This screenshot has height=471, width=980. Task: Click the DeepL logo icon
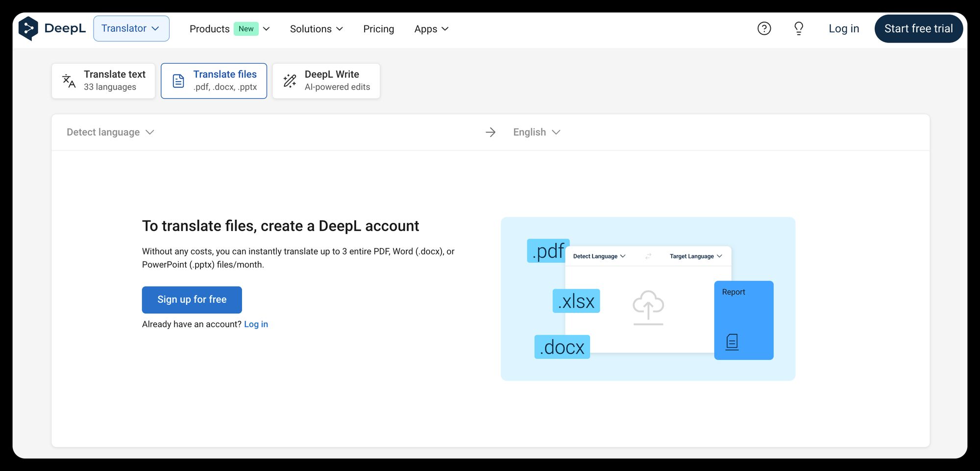click(28, 28)
